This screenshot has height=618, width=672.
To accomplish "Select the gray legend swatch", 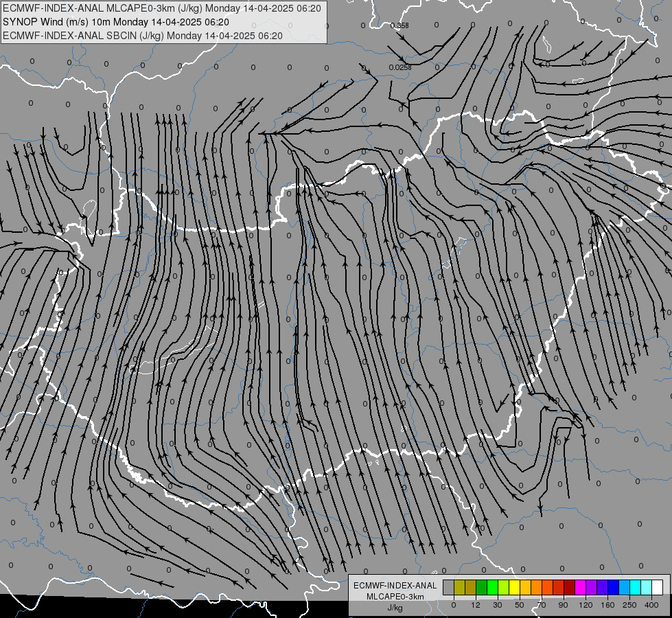I will [x=449, y=587].
